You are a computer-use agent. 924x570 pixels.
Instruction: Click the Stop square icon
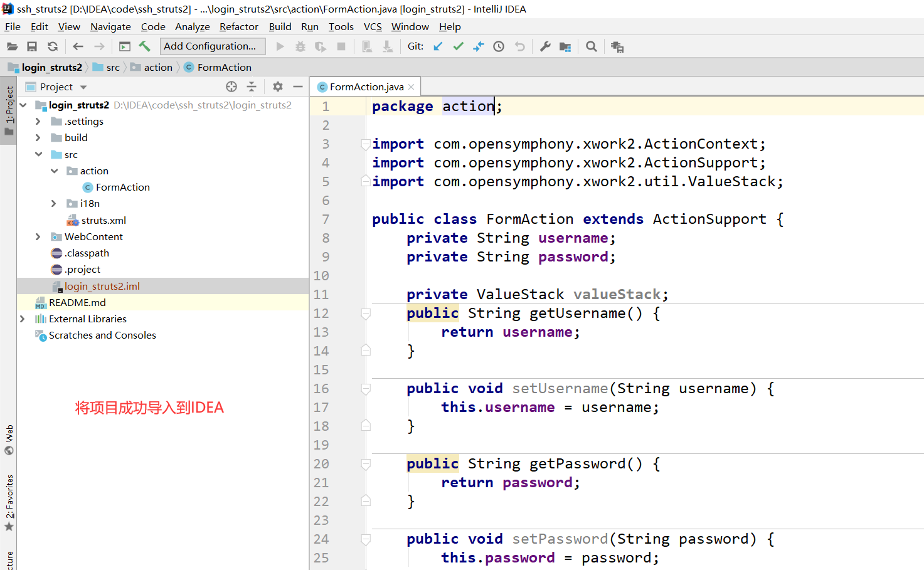(341, 46)
